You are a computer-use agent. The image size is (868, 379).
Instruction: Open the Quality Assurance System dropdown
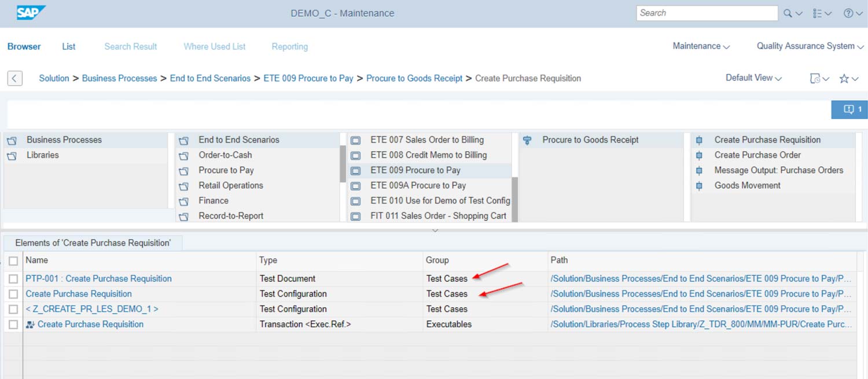(810, 46)
